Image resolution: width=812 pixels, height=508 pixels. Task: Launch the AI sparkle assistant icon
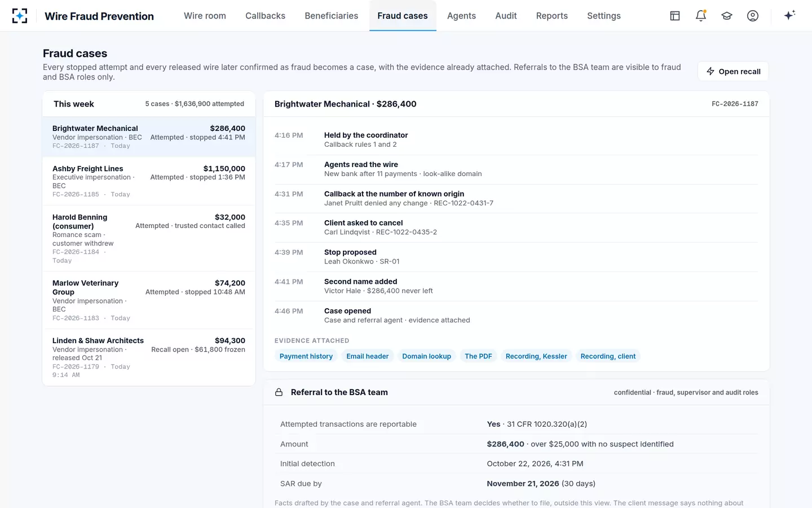[x=789, y=15]
